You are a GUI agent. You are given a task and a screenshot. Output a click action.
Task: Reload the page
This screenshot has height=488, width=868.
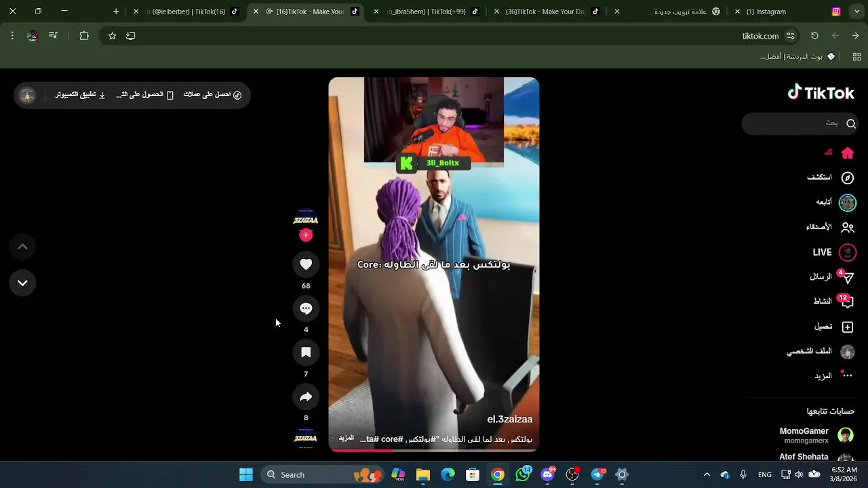point(814,36)
